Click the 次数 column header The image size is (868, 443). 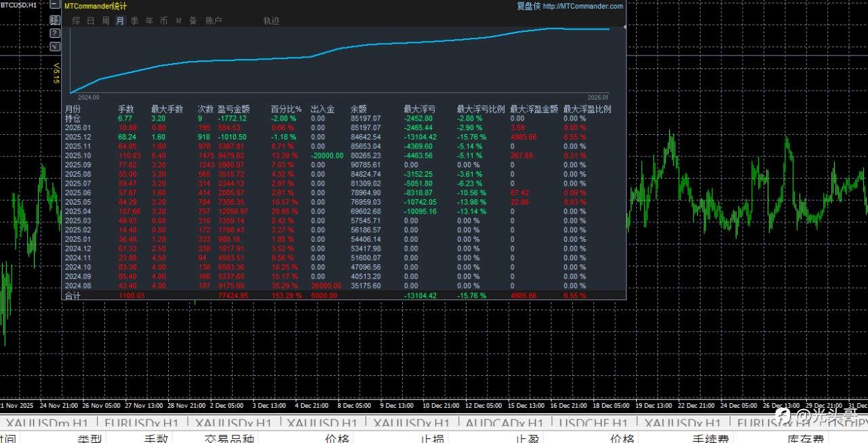point(205,109)
